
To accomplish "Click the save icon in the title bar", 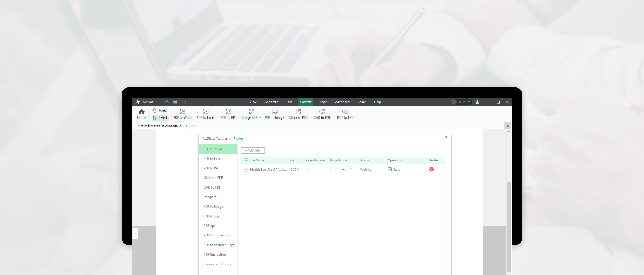I will point(166,102).
